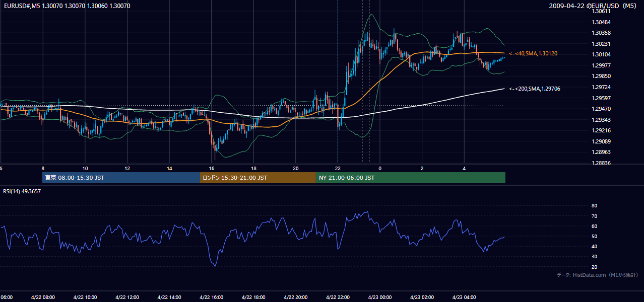The width and height of the screenshot is (644, 302).
Task: Click hour label 22 under the price chart
Action: (x=338, y=169)
